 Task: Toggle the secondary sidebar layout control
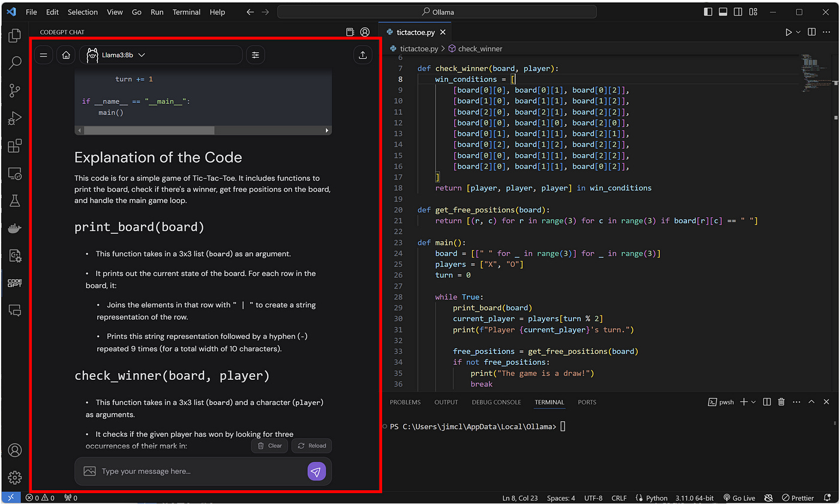[737, 11]
